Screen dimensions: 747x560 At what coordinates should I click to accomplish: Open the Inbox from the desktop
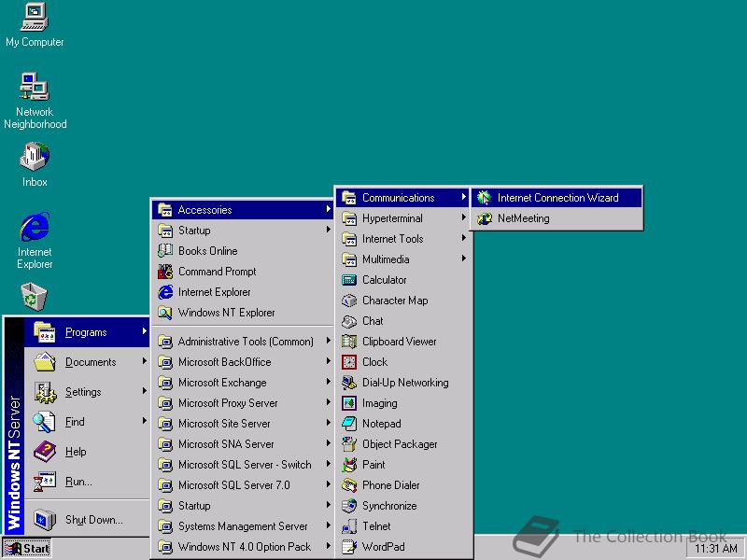click(x=33, y=157)
